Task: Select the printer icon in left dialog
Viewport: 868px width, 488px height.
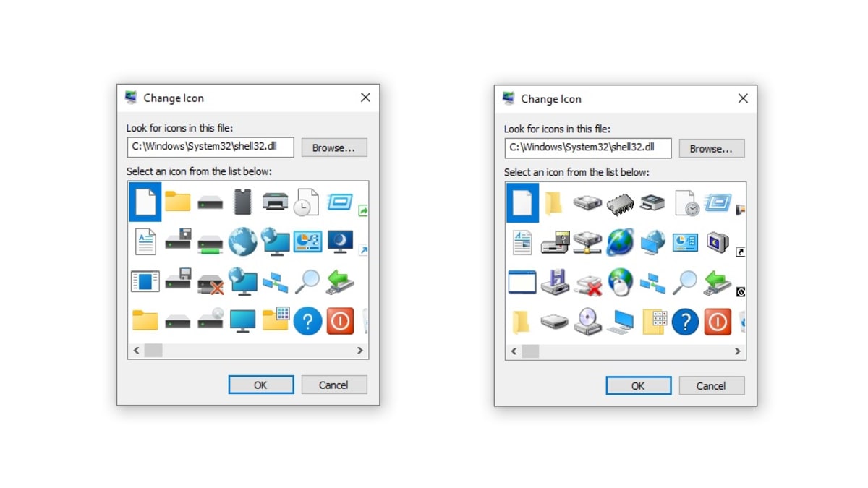Action: (x=275, y=202)
